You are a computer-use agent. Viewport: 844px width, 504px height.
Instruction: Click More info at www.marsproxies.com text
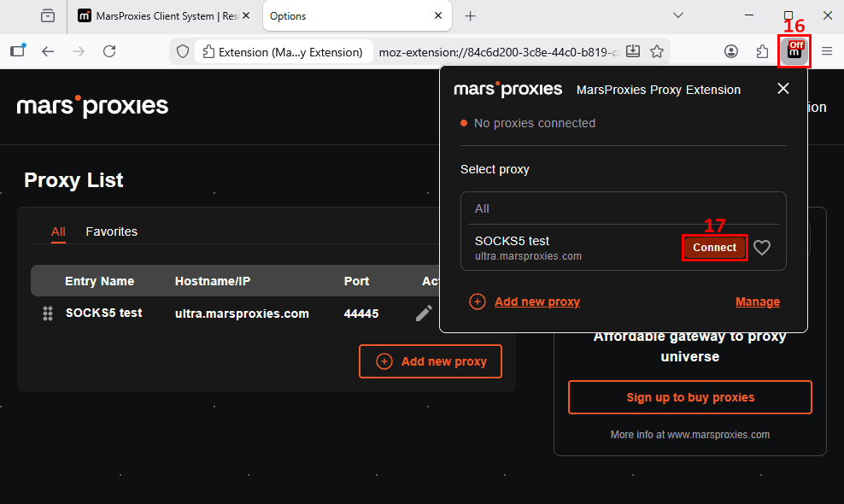coord(690,435)
